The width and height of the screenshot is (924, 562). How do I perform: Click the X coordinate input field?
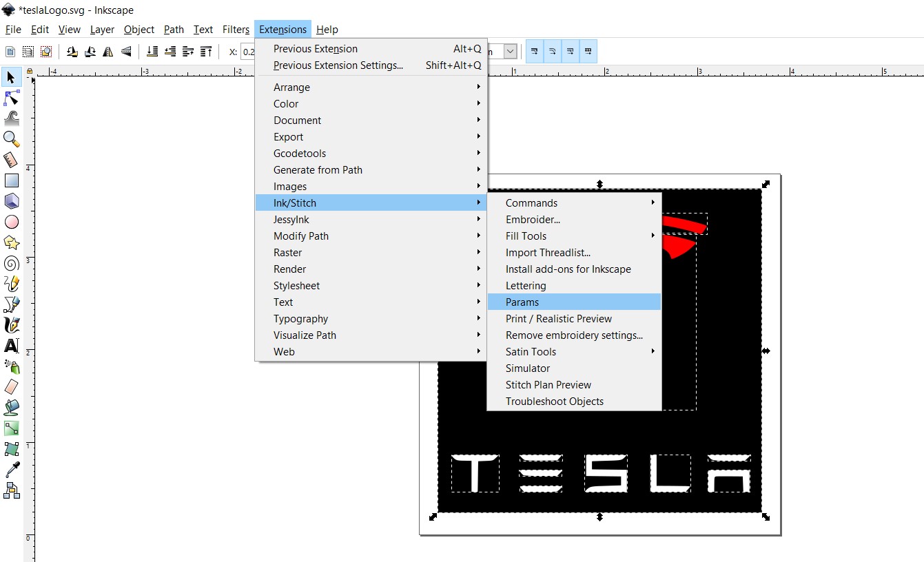coord(247,52)
